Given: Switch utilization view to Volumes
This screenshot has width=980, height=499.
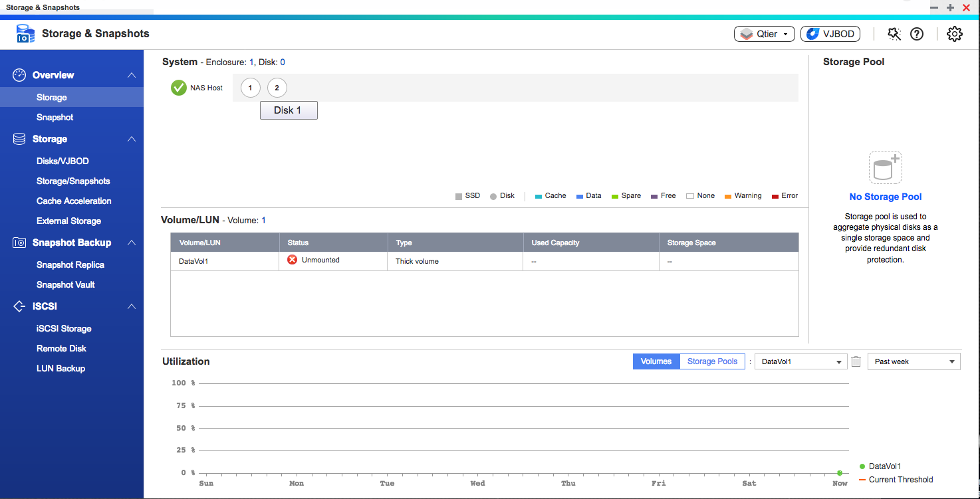Looking at the screenshot, I should coord(656,361).
